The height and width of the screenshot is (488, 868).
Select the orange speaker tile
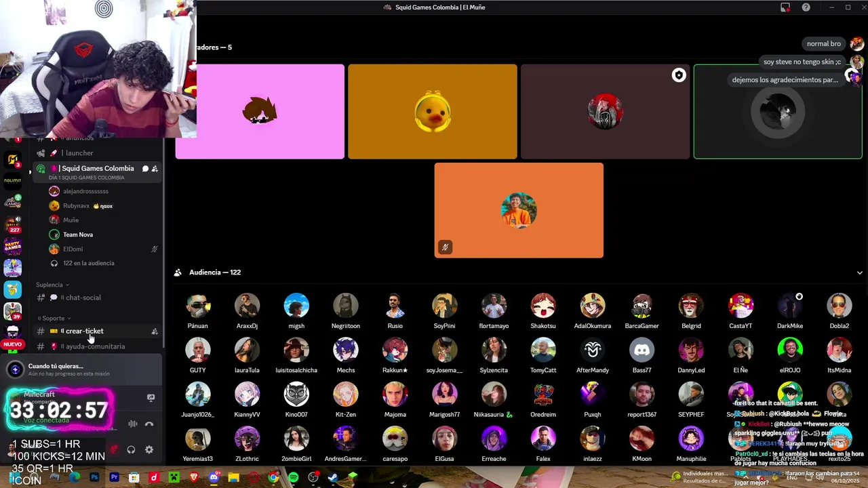click(519, 210)
